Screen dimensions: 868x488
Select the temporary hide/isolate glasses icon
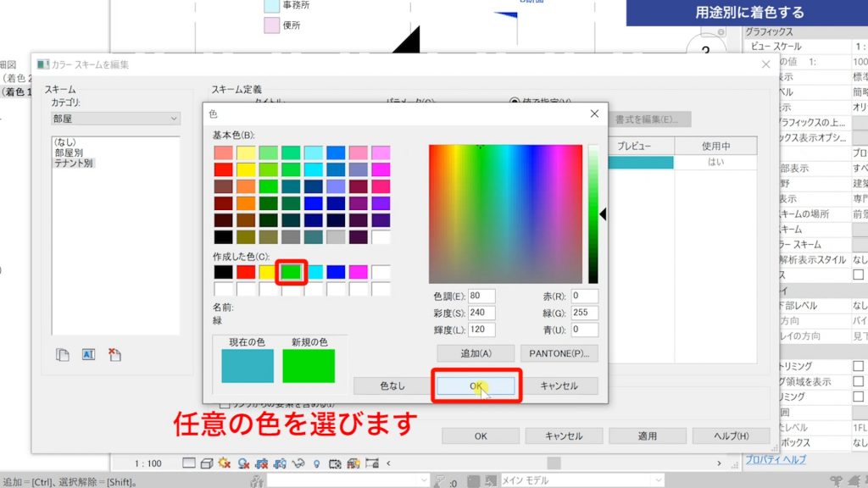tap(298, 463)
